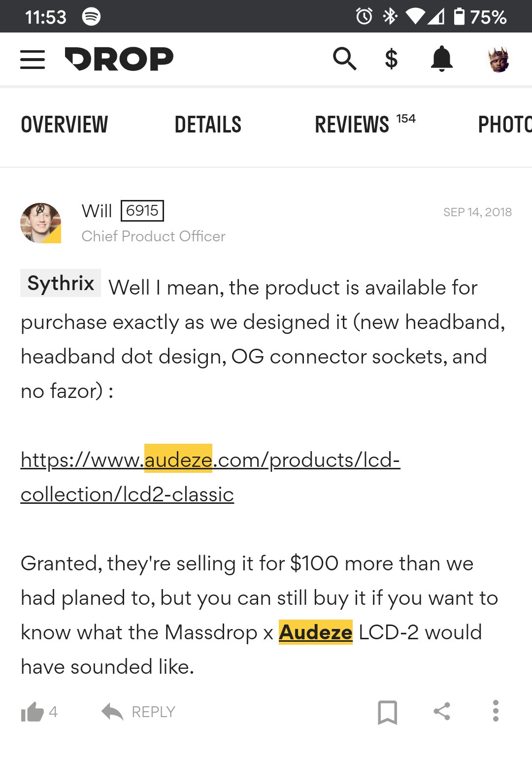Bookmark Will's comment
532x757 pixels.
click(x=387, y=712)
